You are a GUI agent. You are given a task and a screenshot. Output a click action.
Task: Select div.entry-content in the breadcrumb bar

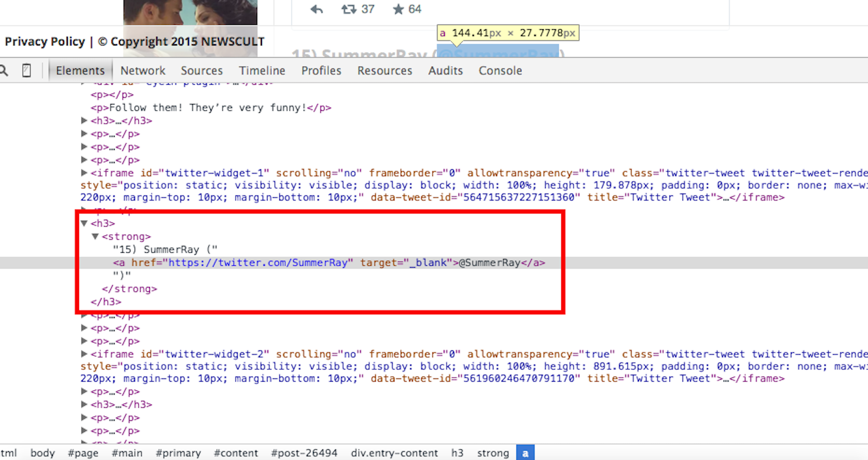pos(394,453)
